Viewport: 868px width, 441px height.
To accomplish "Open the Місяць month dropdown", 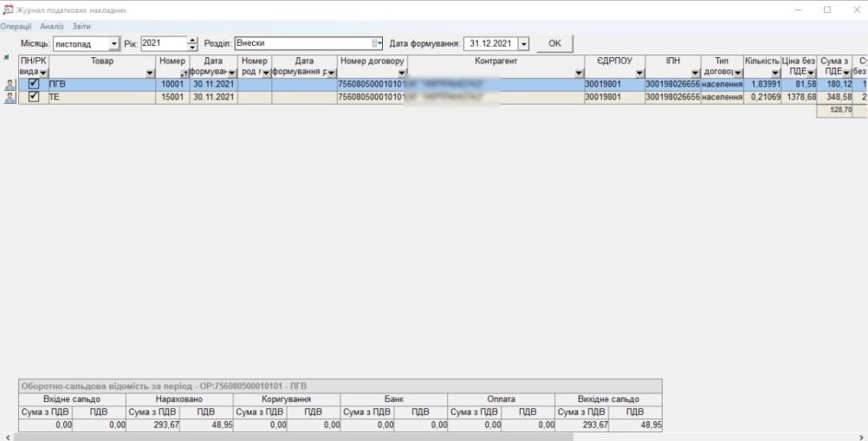I will 113,43.
